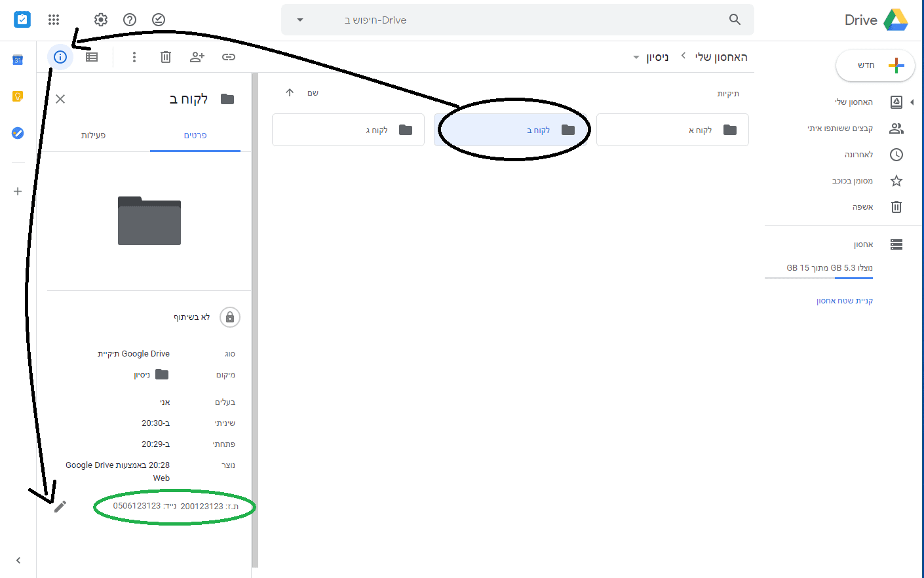
Task: Reverse sort direction with arrow icon
Action: pyautogui.click(x=290, y=93)
